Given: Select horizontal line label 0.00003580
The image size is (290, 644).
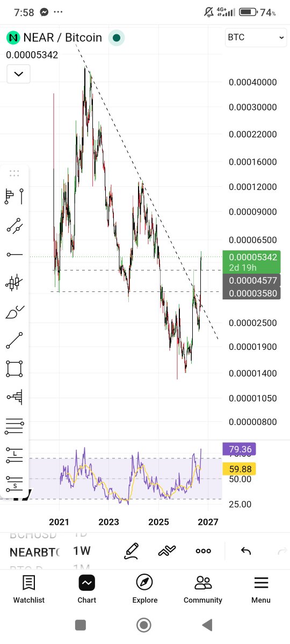Looking at the screenshot, I should pos(252,293).
